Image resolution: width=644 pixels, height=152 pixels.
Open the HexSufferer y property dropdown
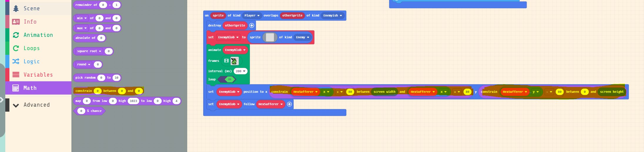tap(536, 92)
